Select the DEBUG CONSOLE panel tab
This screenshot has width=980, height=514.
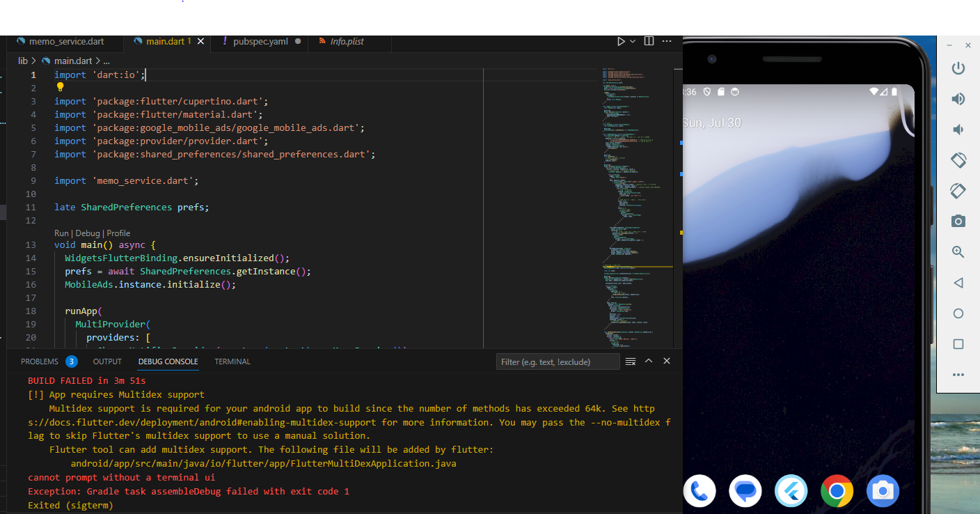tap(168, 361)
